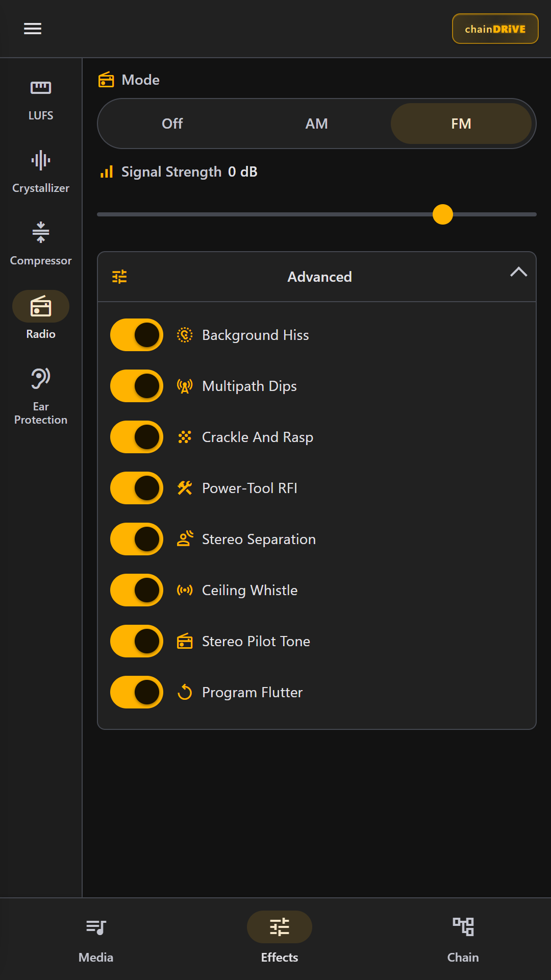The height and width of the screenshot is (980, 551).
Task: Click the Ceiling Whistle label
Action: coord(250,590)
